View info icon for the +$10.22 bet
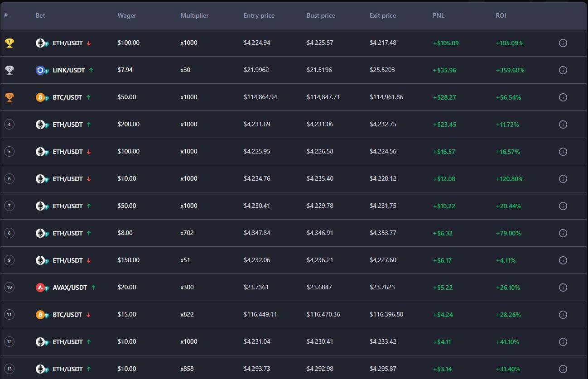This screenshot has height=379, width=588. (x=563, y=206)
